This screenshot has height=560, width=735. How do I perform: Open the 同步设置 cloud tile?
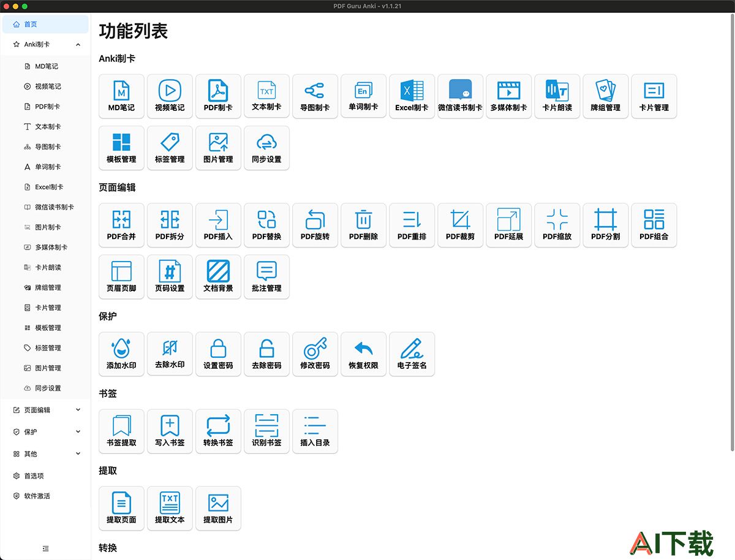(266, 148)
